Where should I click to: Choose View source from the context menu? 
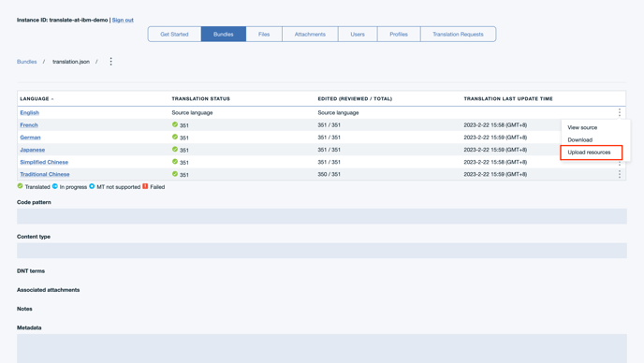tap(582, 128)
